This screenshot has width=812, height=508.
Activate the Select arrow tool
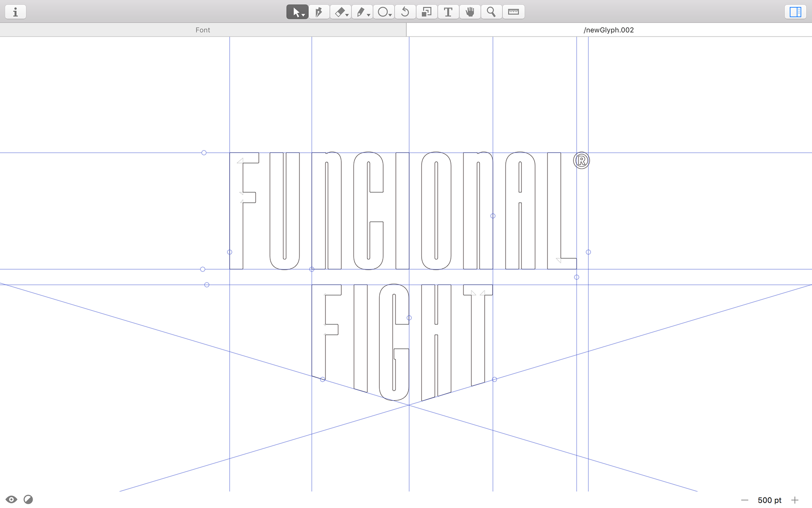[x=297, y=12]
